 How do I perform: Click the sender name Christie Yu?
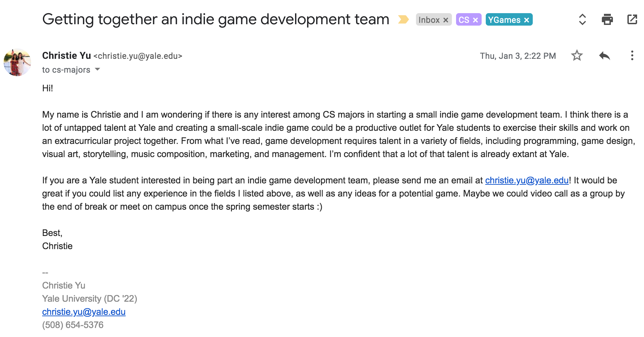[x=66, y=55]
